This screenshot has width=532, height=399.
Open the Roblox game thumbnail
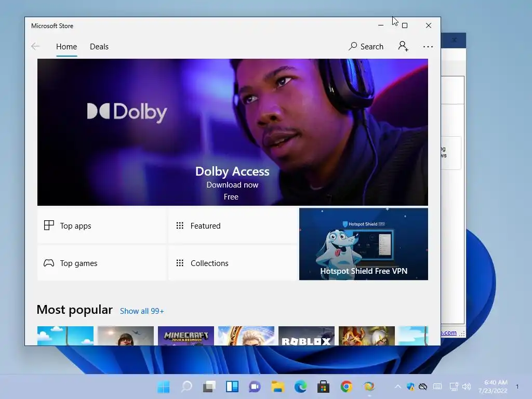(x=307, y=336)
